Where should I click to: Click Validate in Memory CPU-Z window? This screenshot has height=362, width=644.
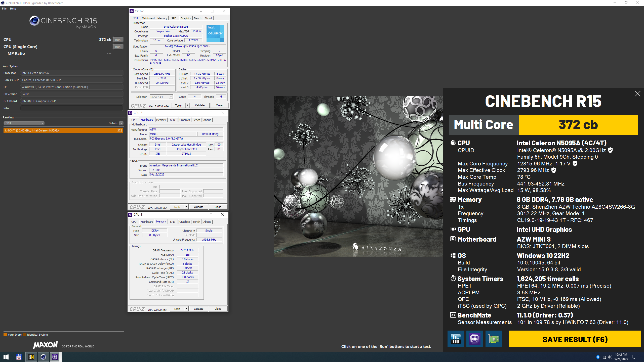198,309
